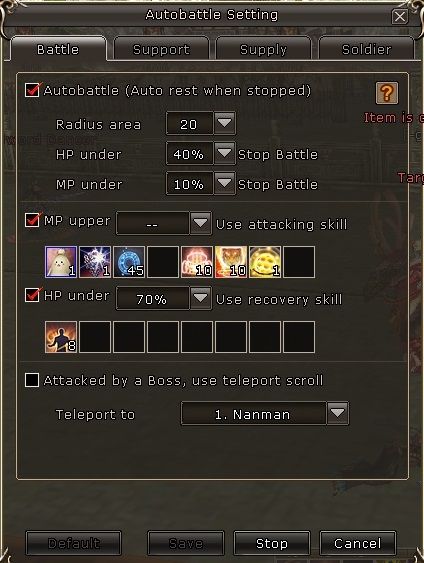The width and height of the screenshot is (424, 563).
Task: Switch to the Support tab
Action: coord(161,49)
